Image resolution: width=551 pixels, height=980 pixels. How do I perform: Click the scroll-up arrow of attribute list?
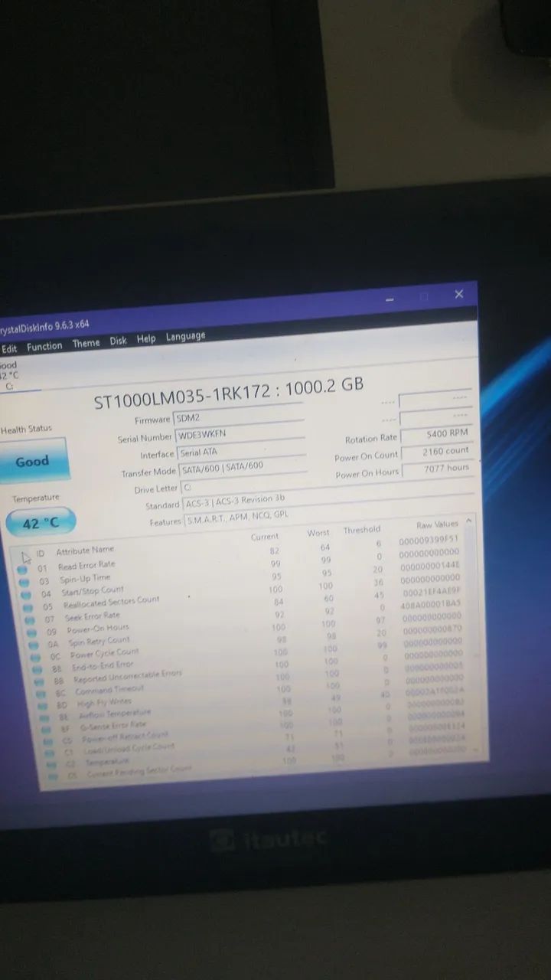pyautogui.click(x=469, y=521)
